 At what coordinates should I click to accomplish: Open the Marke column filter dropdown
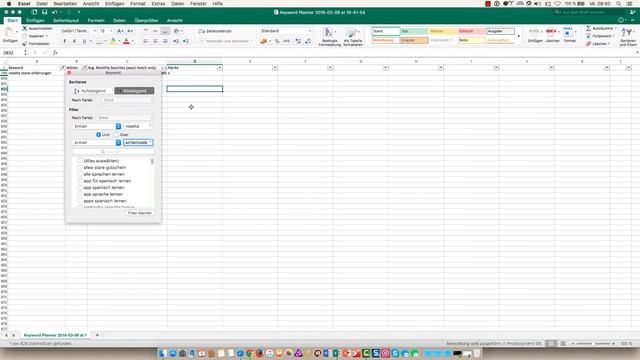click(x=220, y=67)
